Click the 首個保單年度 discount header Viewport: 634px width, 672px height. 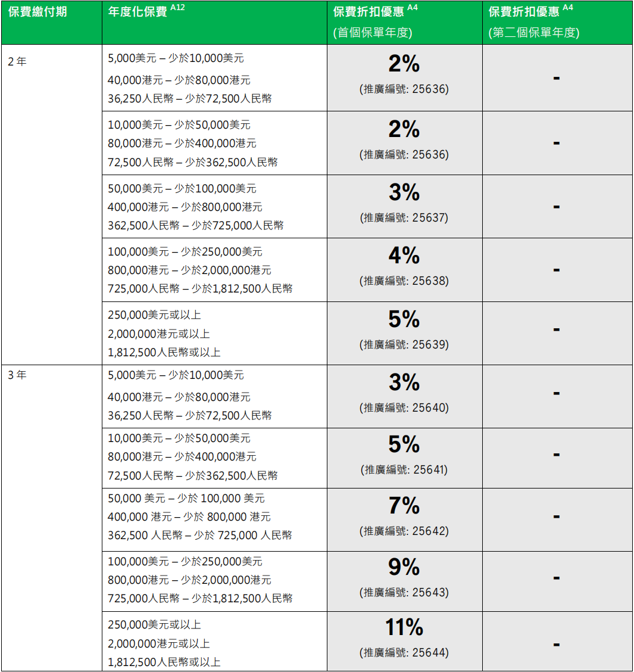pos(373,33)
